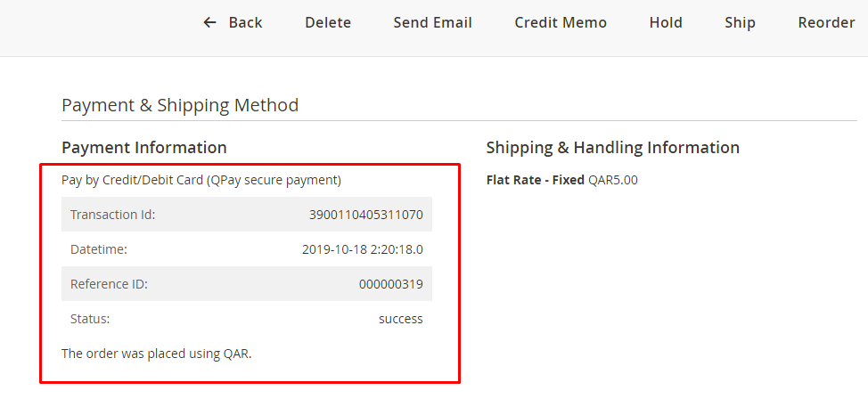Click the success status value
868x415 pixels.
click(x=400, y=319)
